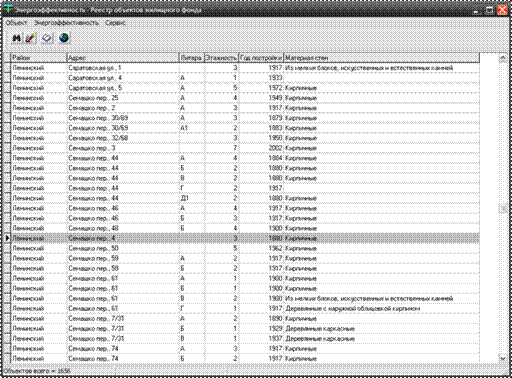
Task: Click the year cell 1929
Action: tap(261, 329)
